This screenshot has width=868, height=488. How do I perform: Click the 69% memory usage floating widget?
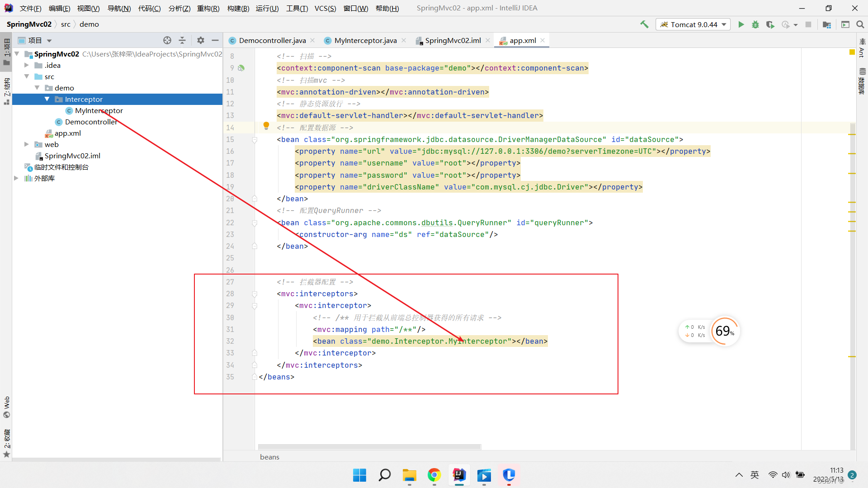pos(725,331)
